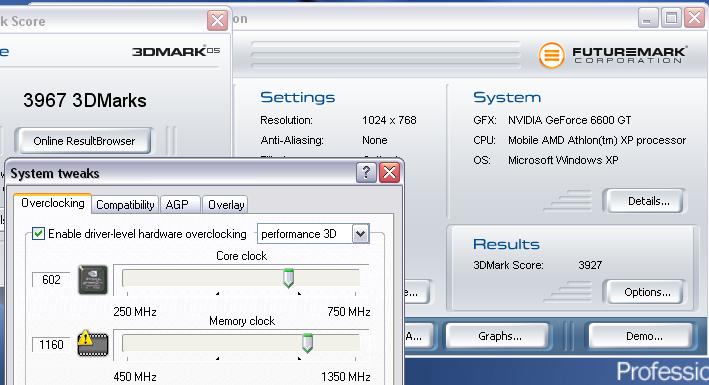Image resolution: width=709 pixels, height=385 pixels.
Task: Switch to the Compatibility tab
Action: [125, 204]
